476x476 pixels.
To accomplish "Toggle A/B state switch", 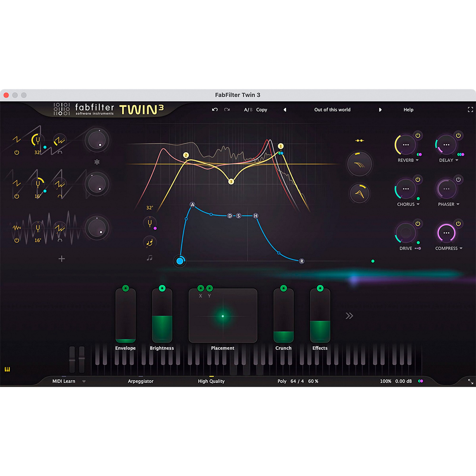I will coord(248,110).
